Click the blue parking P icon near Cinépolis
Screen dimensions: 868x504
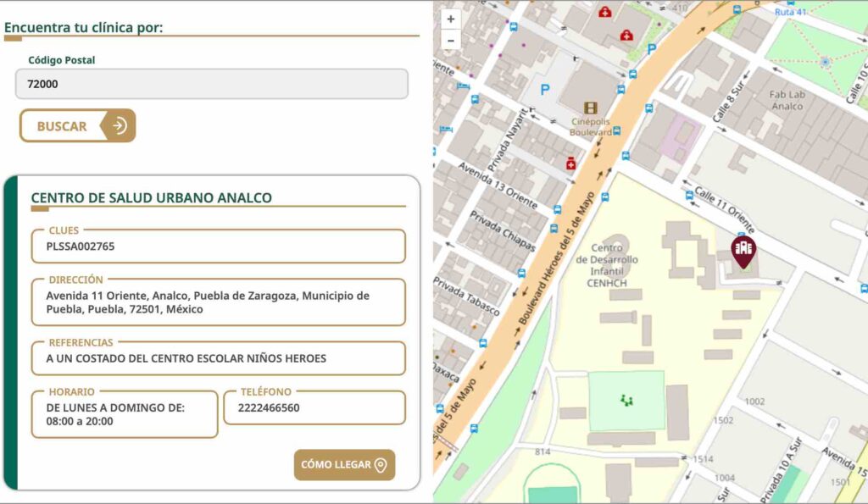pyautogui.click(x=545, y=89)
